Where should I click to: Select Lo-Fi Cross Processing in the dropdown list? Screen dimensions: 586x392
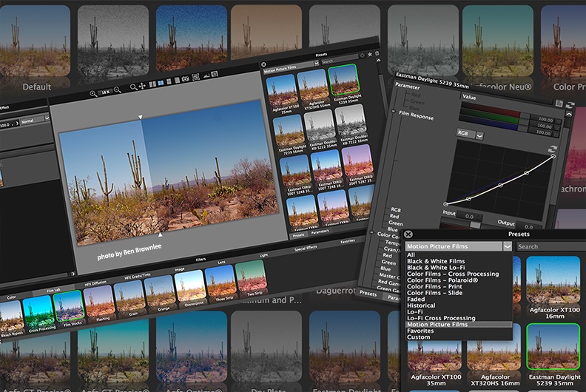pos(441,318)
